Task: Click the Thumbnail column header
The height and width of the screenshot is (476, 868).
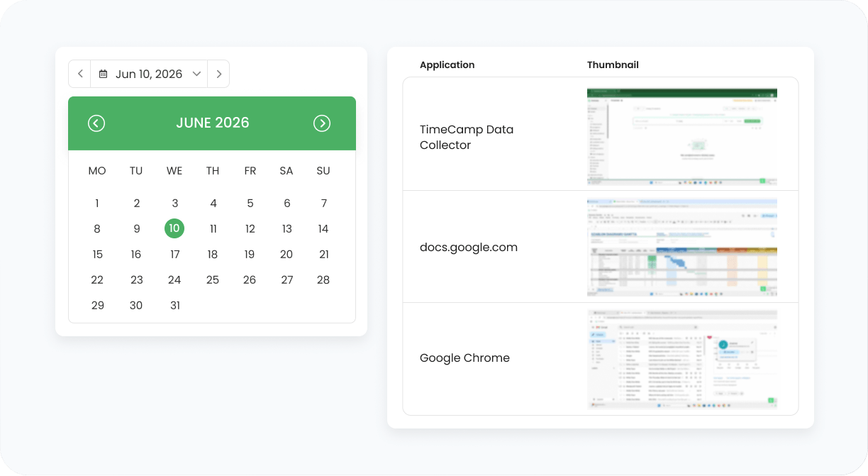Action: (x=613, y=65)
